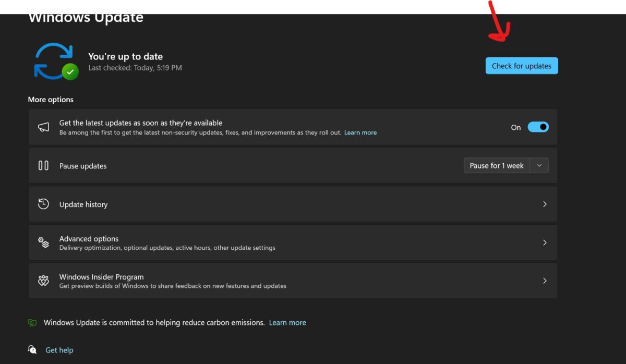Viewport: 626px width, 364px height.
Task: Turn off the get latest updates toggle
Action: pyautogui.click(x=538, y=127)
